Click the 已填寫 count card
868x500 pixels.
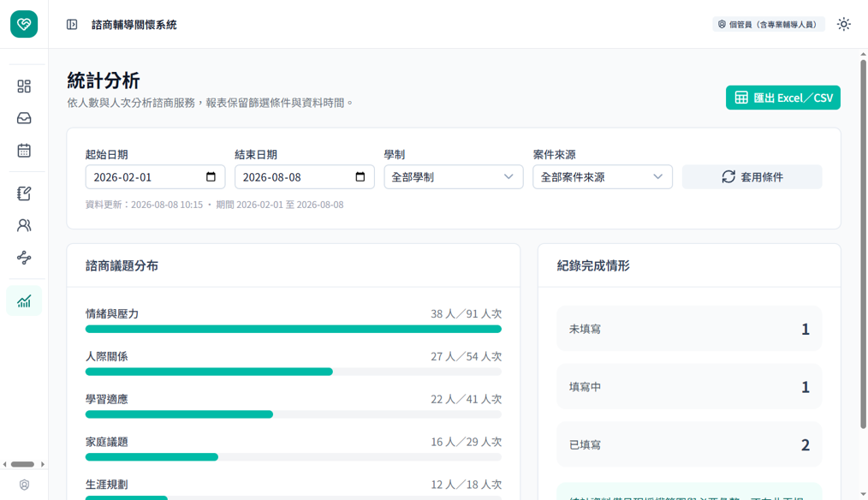click(x=689, y=444)
